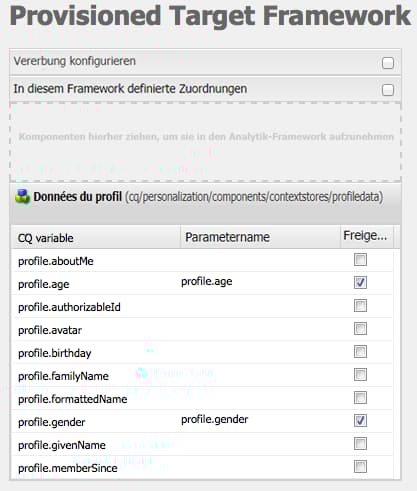Enable the profile.givenName share checkbox
The height and width of the screenshot is (491, 417).
[x=360, y=443]
